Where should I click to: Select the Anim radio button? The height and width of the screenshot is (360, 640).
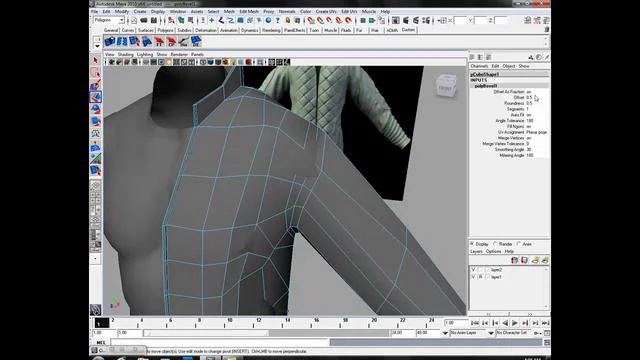519,244
